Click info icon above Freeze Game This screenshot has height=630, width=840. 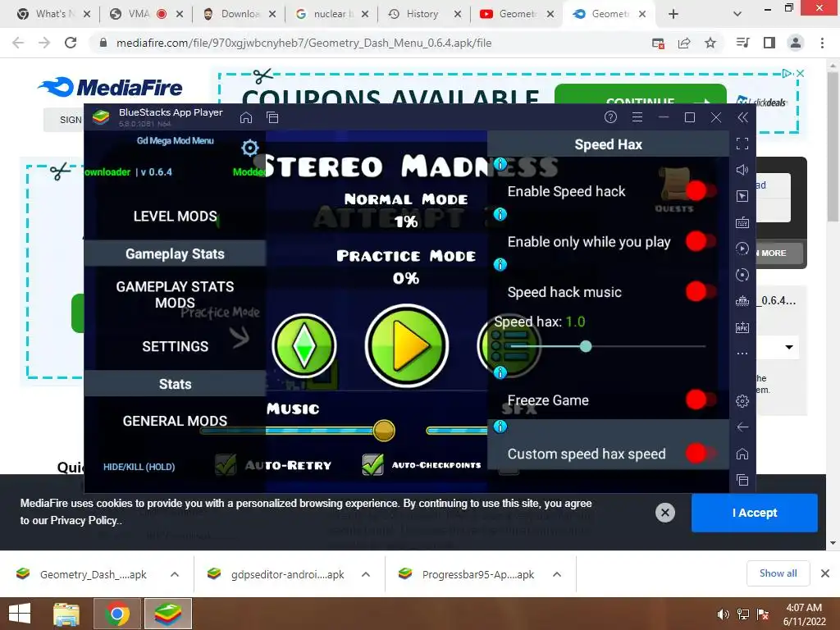pyautogui.click(x=500, y=372)
